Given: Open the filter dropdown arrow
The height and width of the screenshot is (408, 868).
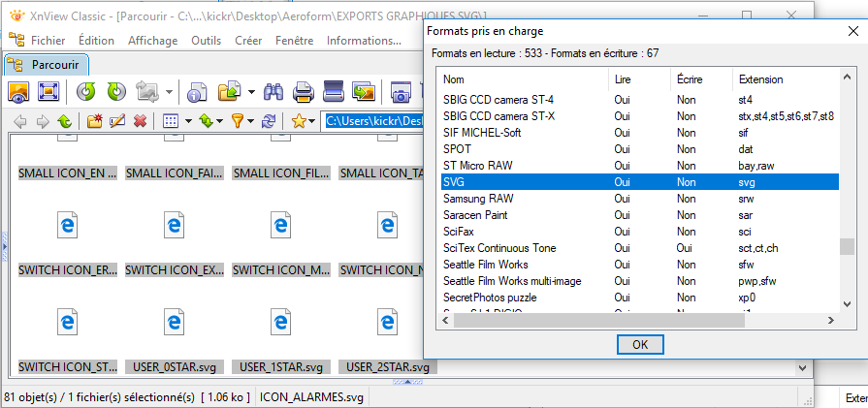Looking at the screenshot, I should 251,121.
